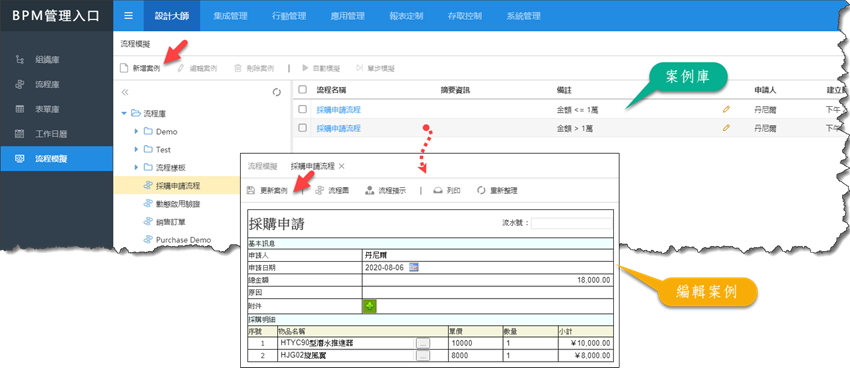Click item name field HTYC90型潛水推進器
Viewport: 850px width, 368px height.
(347, 343)
